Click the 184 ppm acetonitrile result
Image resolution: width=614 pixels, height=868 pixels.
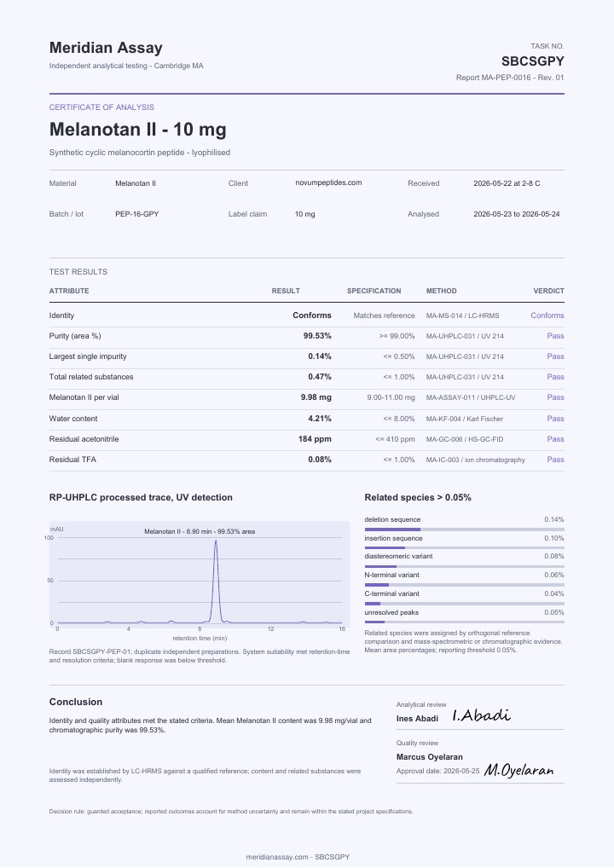click(315, 439)
